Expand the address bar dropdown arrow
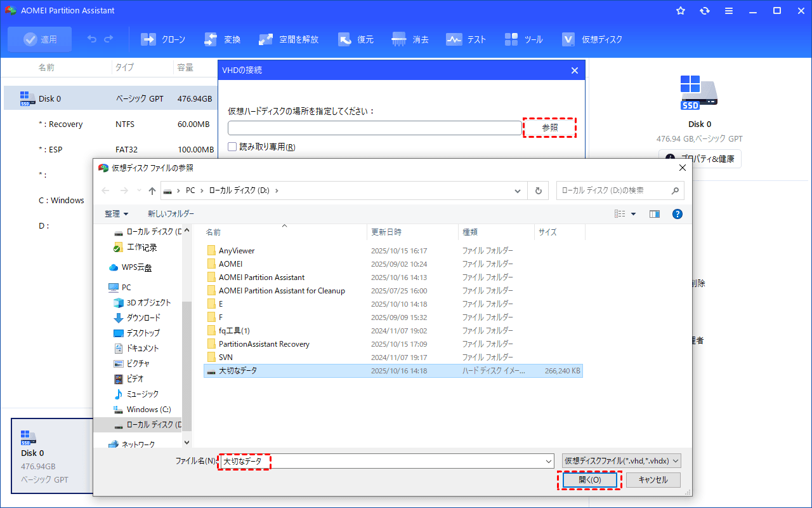The width and height of the screenshot is (812, 508). [517, 190]
